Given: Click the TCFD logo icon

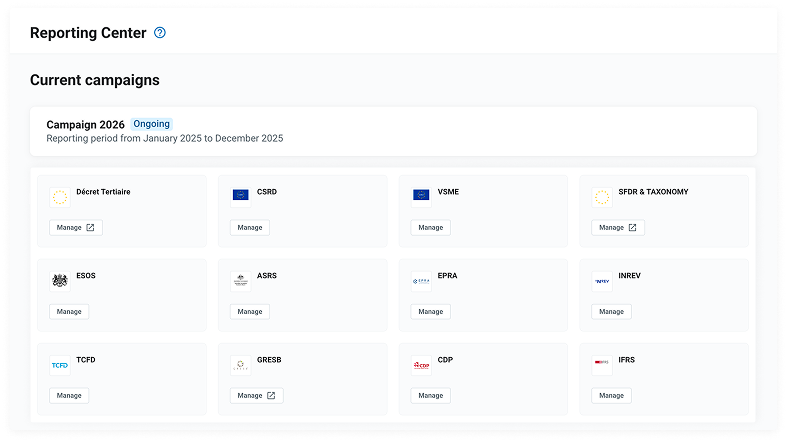Looking at the screenshot, I should point(60,365).
